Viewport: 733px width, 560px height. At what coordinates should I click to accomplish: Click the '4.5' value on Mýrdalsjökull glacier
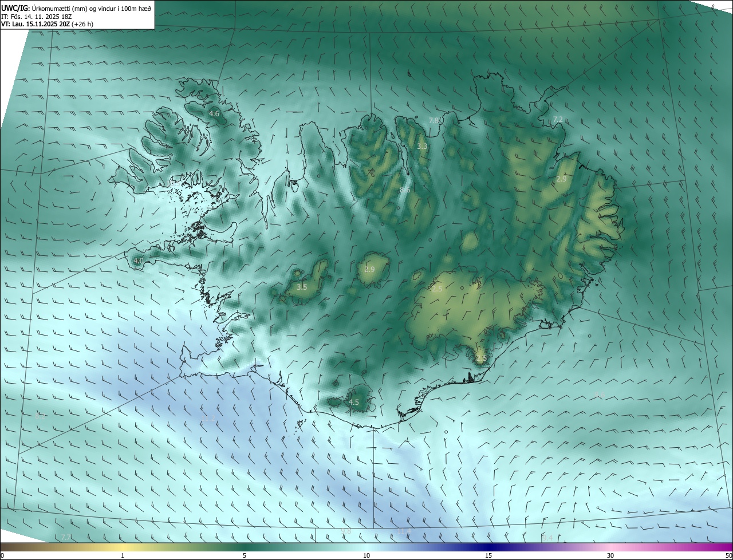(x=354, y=403)
